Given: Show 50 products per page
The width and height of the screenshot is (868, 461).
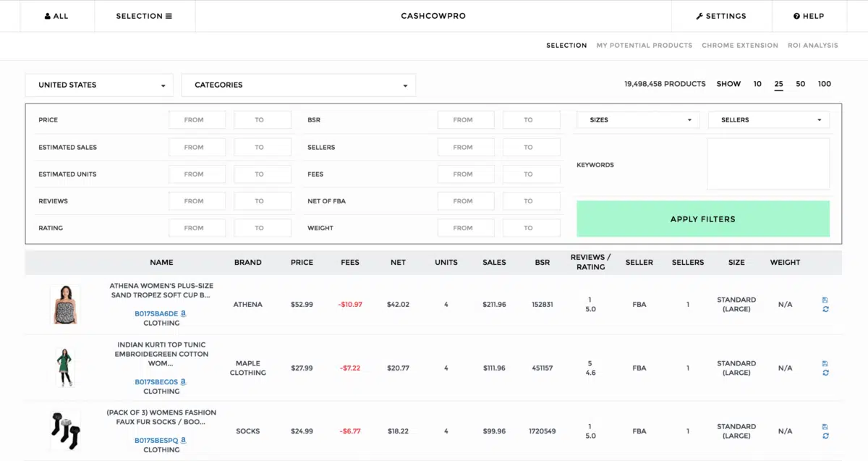Looking at the screenshot, I should tap(800, 84).
